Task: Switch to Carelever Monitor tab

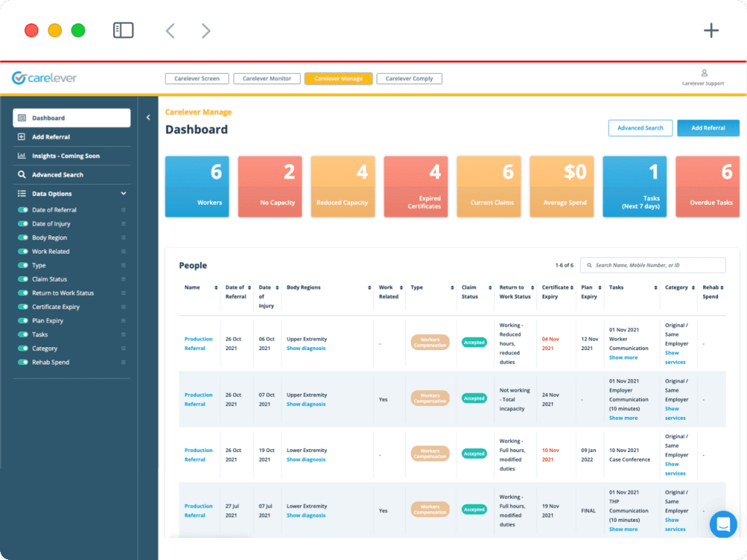Action: coord(267,79)
